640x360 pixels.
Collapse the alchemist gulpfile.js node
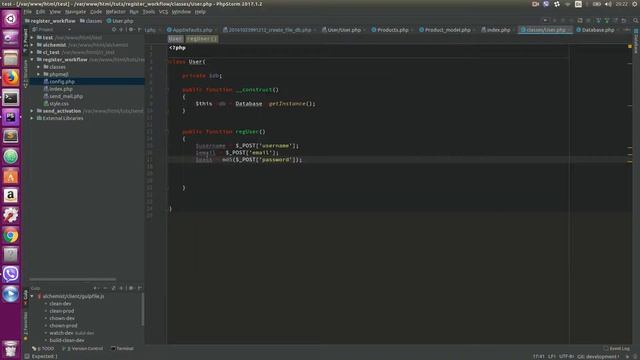coord(32,296)
